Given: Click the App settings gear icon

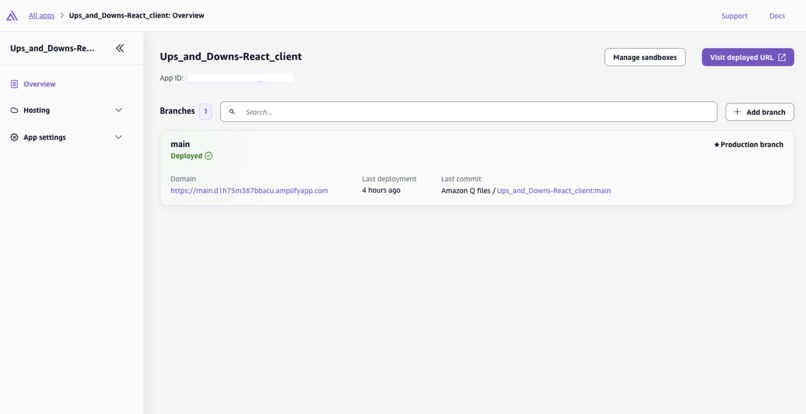Looking at the screenshot, I should click(14, 137).
